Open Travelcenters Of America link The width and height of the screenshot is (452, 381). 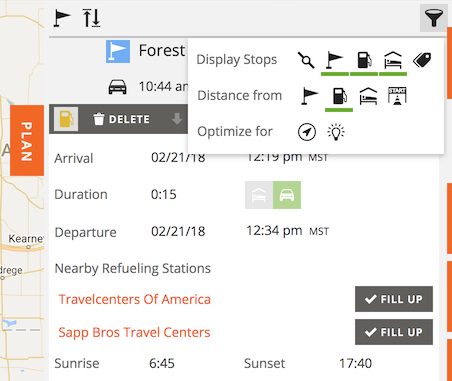tap(134, 299)
